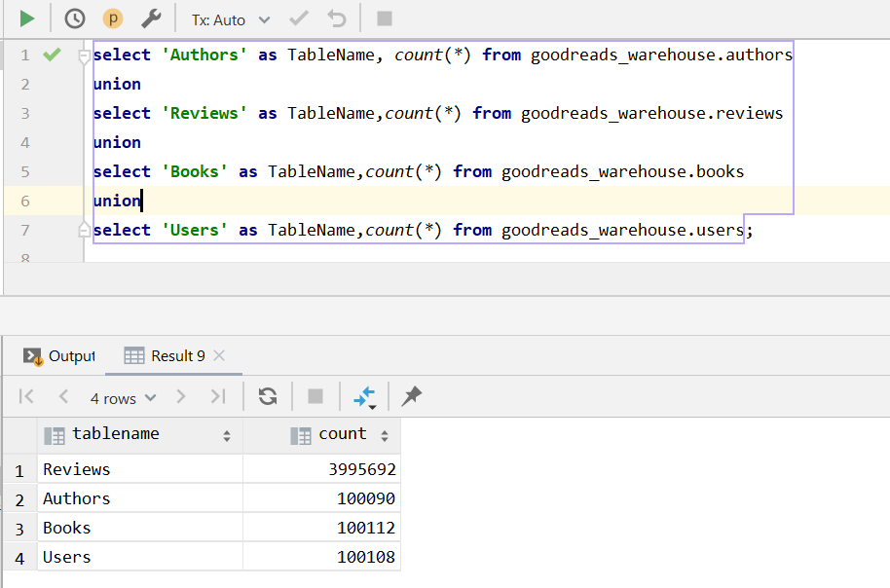Click goodreads_warehouse.authors in line 1
This screenshot has width=890, height=588.
661,55
